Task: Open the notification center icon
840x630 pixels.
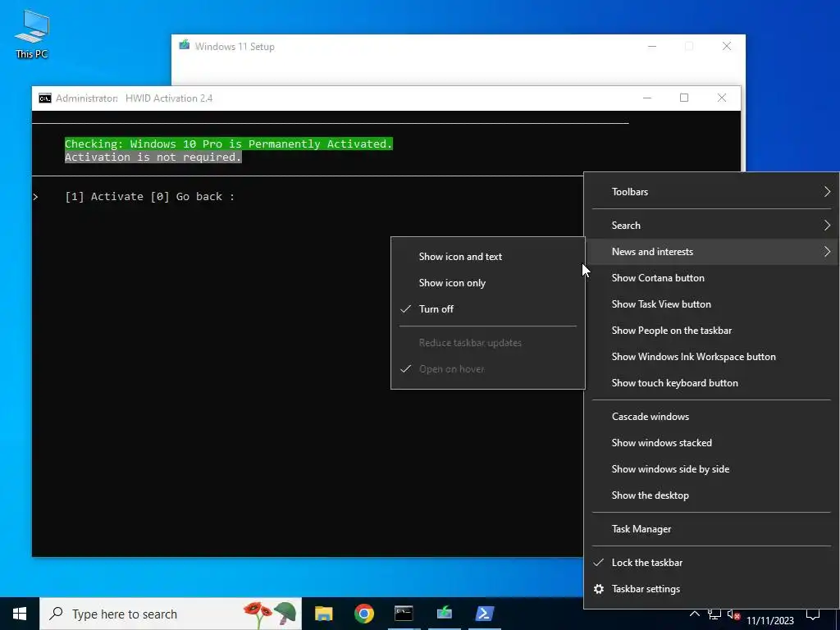Action: (x=813, y=614)
